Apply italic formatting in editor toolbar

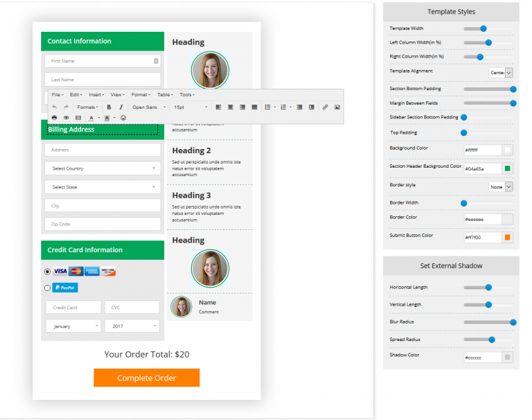pyautogui.click(x=121, y=107)
